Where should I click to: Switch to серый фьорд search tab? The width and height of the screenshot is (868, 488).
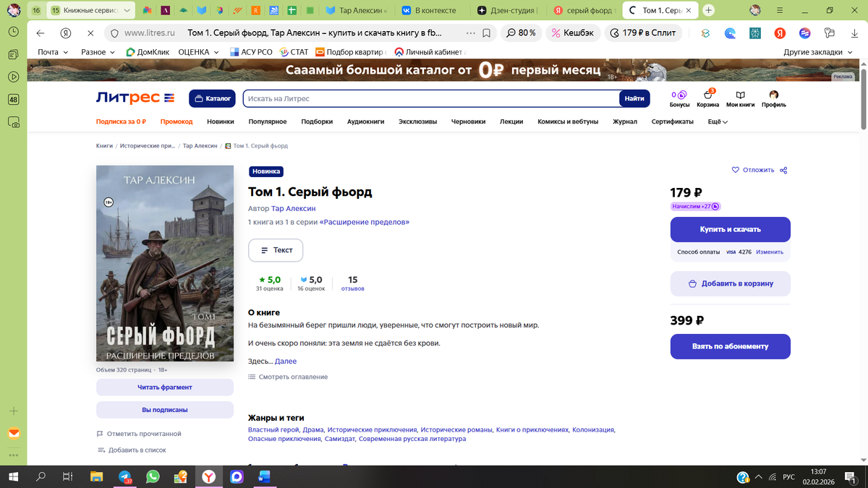tap(583, 10)
